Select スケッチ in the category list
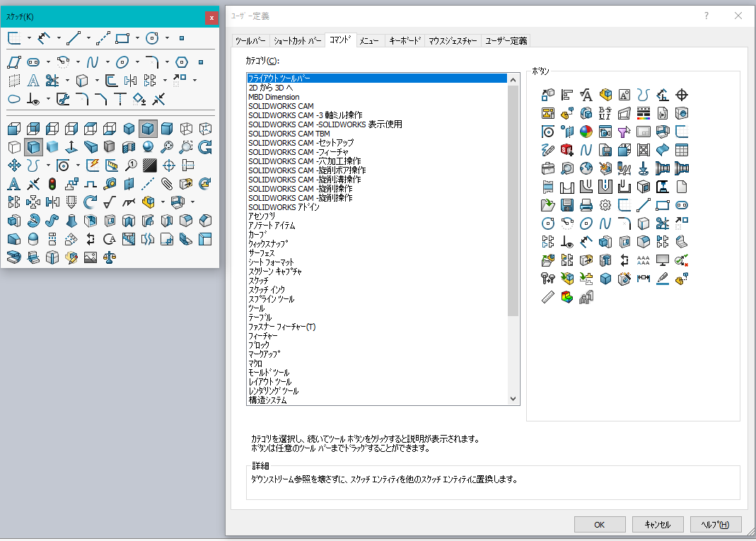The image size is (756, 541). (x=258, y=281)
